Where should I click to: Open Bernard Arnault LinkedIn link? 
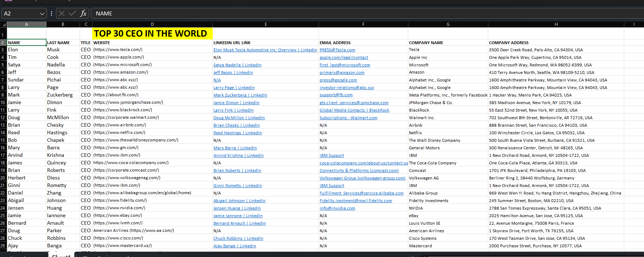coord(240,223)
